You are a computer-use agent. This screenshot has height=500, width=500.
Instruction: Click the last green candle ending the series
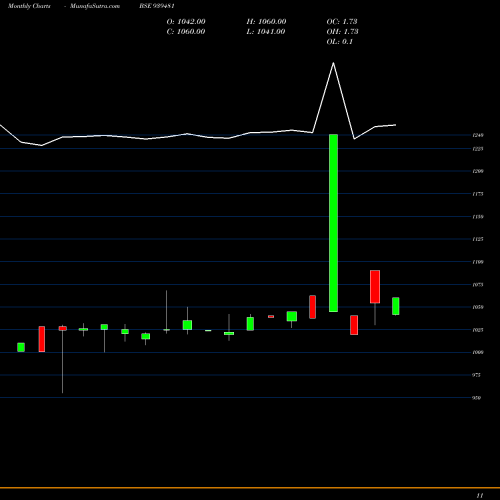point(396,306)
